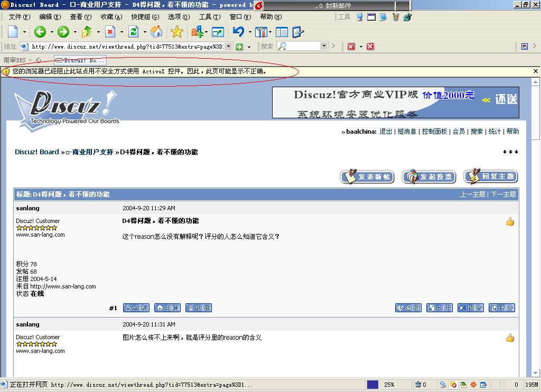This screenshot has width=541, height=392.
Task: Open the 控制面板 control panel link
Action: click(434, 132)
